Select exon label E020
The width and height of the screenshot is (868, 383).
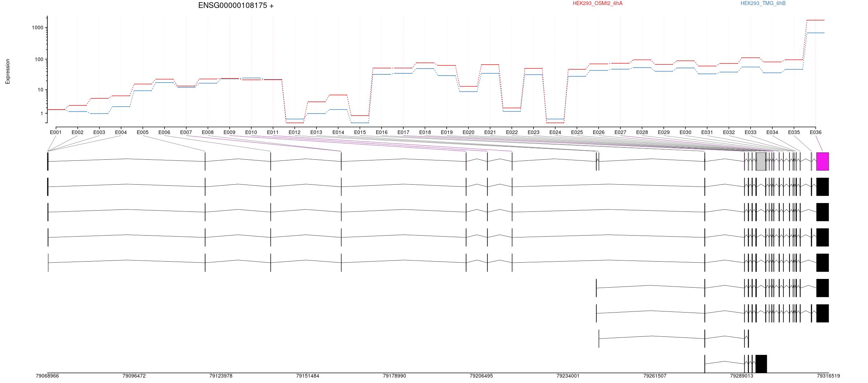tap(468, 132)
